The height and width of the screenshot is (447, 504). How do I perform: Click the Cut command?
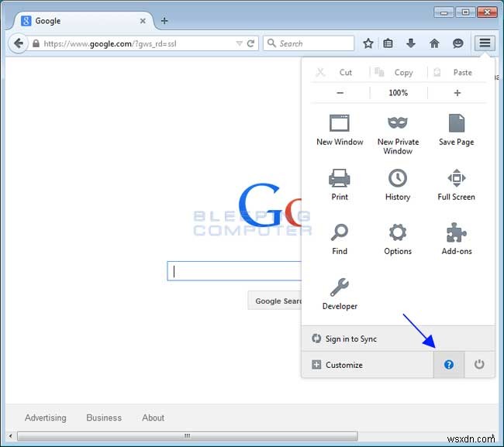coord(340,72)
